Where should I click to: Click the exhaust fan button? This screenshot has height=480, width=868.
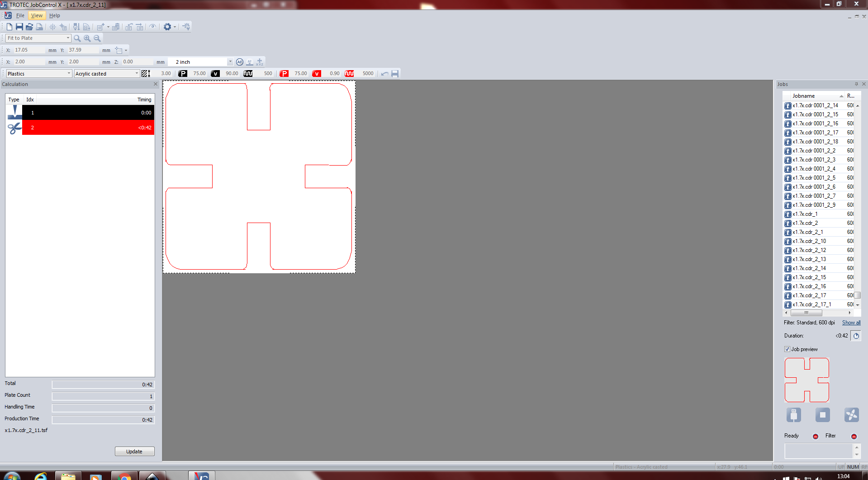click(852, 415)
